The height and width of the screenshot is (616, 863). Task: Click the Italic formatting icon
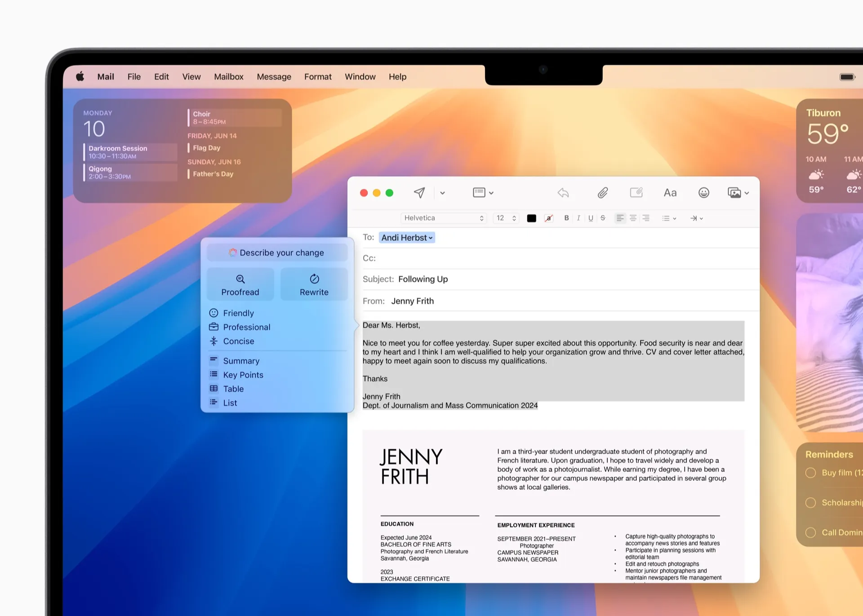579,218
